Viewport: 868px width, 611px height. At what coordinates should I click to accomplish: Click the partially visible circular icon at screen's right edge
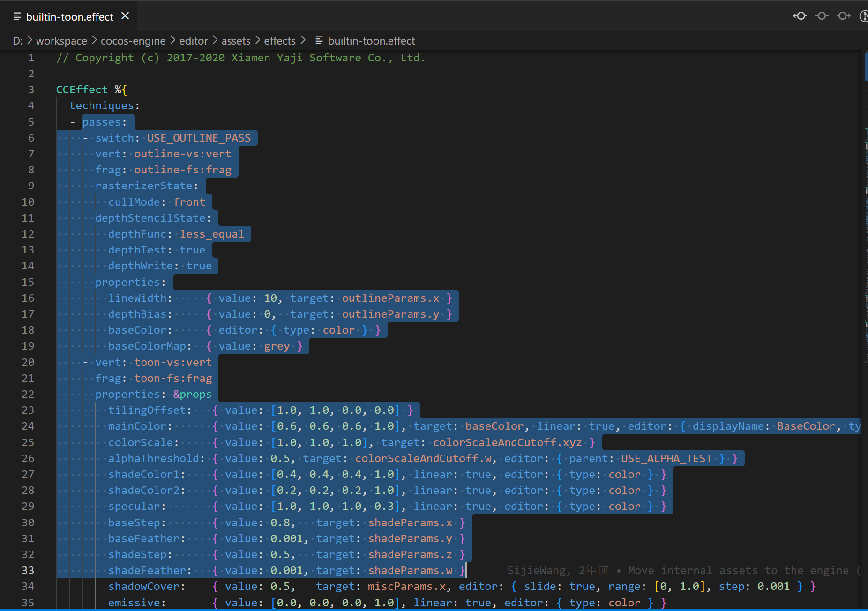[865, 15]
